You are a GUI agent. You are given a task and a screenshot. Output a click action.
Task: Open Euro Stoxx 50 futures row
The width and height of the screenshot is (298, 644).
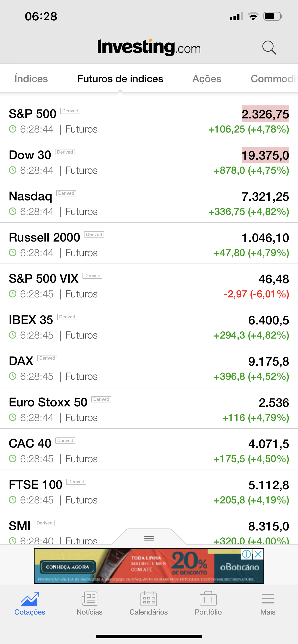click(149, 408)
